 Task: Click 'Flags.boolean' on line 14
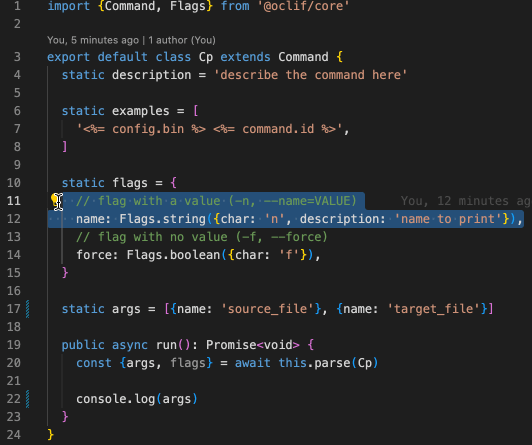[173, 255]
